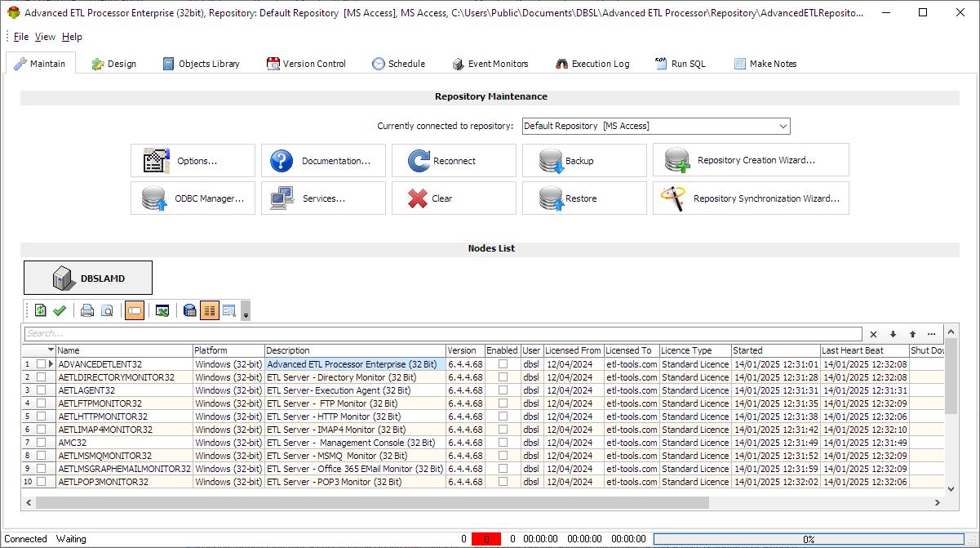Screen dimensions: 980x548
Task: Switch to the Version Control tab
Action: 306,64
